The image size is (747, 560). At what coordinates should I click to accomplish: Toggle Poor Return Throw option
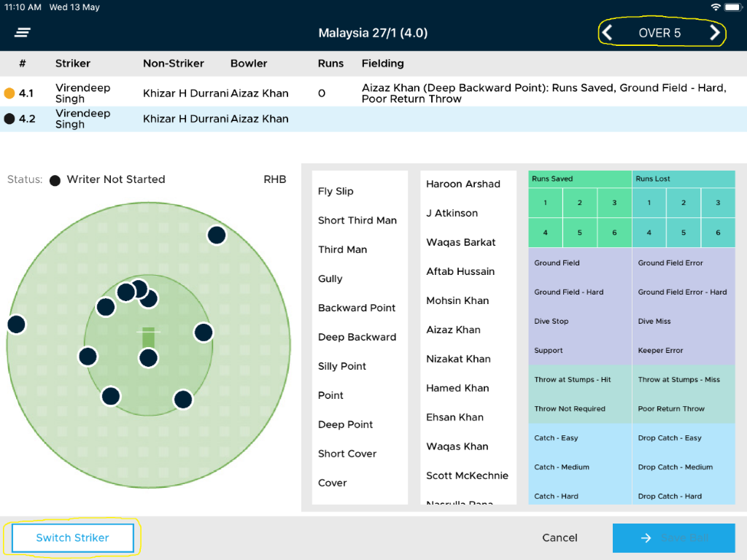[x=671, y=408]
